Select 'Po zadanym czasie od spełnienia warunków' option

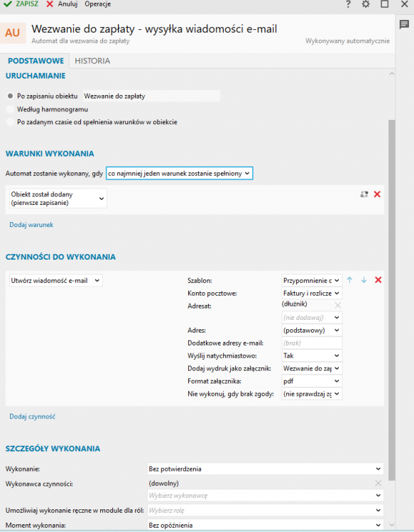tap(10, 122)
